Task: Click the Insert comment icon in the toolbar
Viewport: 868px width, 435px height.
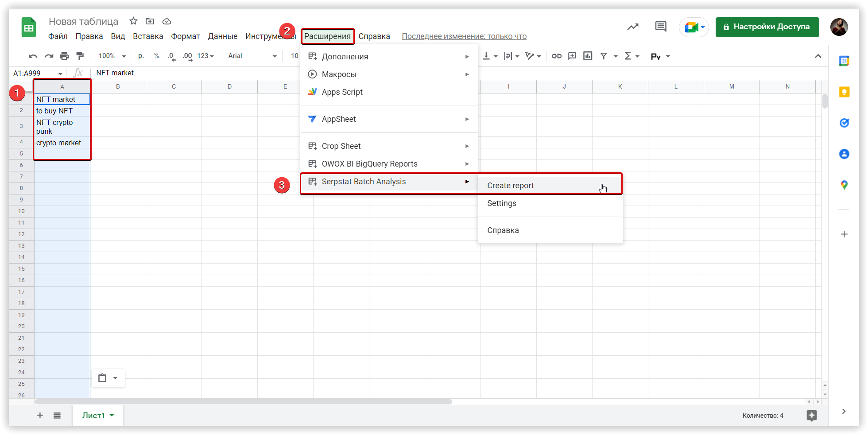Action: tap(572, 56)
